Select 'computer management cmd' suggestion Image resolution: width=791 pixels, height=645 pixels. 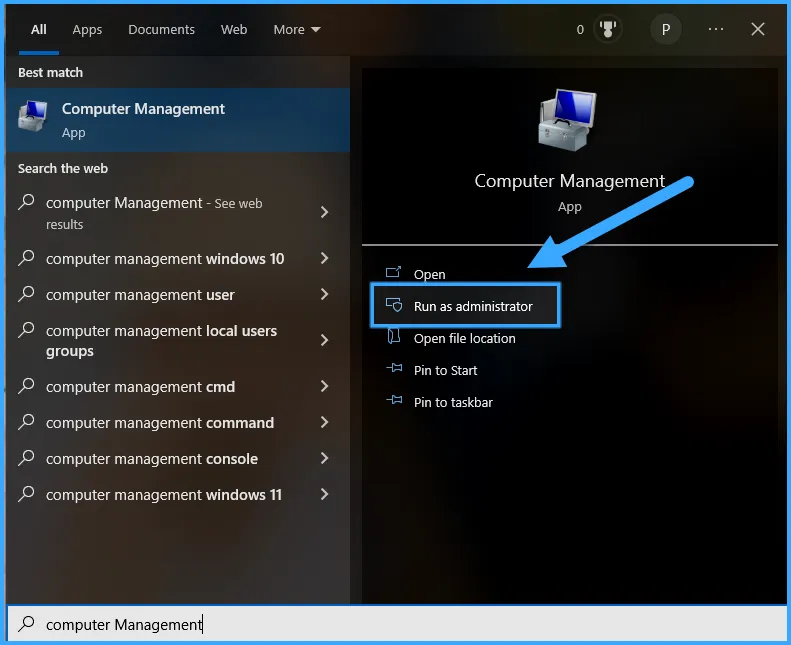pyautogui.click(x=178, y=387)
